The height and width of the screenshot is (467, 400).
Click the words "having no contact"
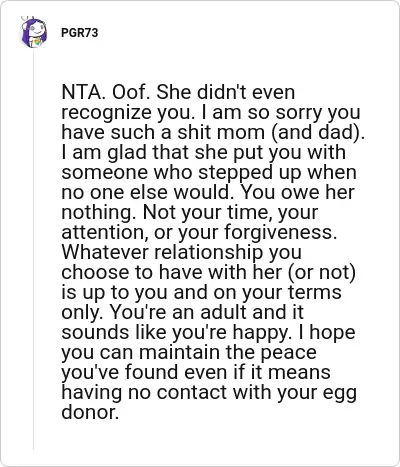[144, 392]
